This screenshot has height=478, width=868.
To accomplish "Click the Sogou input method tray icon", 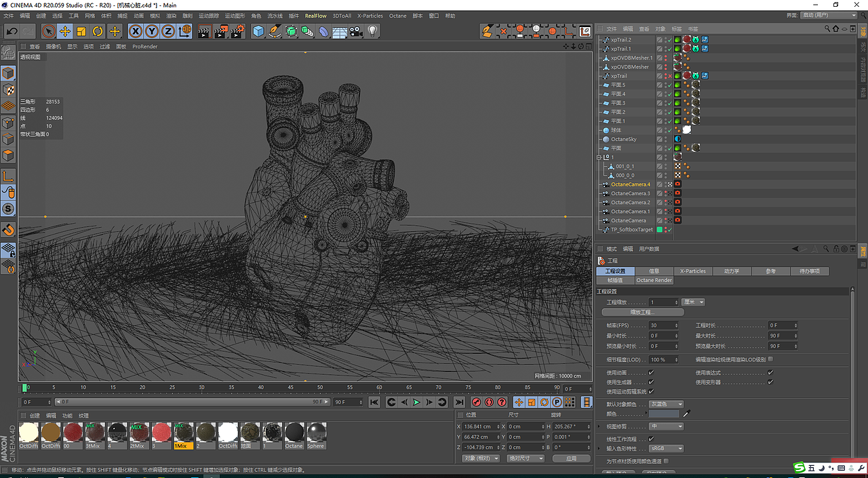I will (x=800, y=468).
